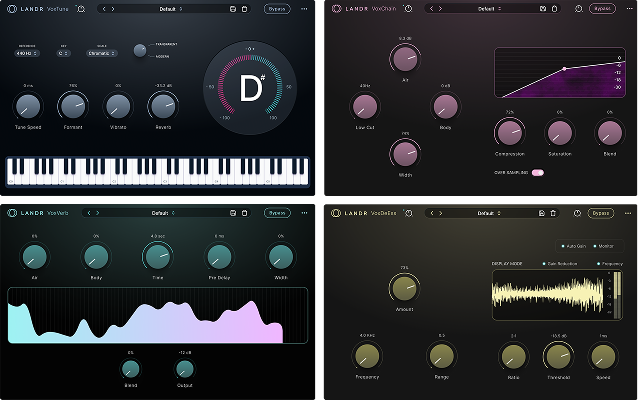Viewport: 638px width, 400px height.
Task: Go to previous preset in VocTune
Action: (x=104, y=9)
